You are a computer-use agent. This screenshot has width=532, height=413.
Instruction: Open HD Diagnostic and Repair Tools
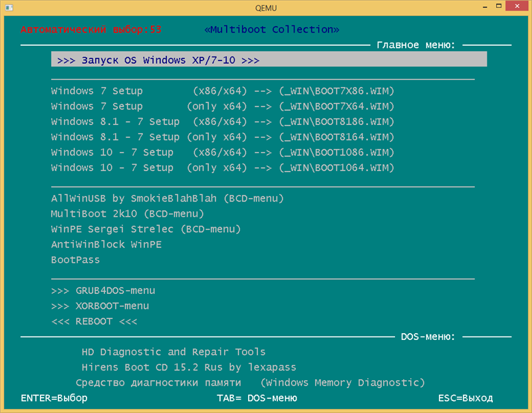(x=174, y=352)
